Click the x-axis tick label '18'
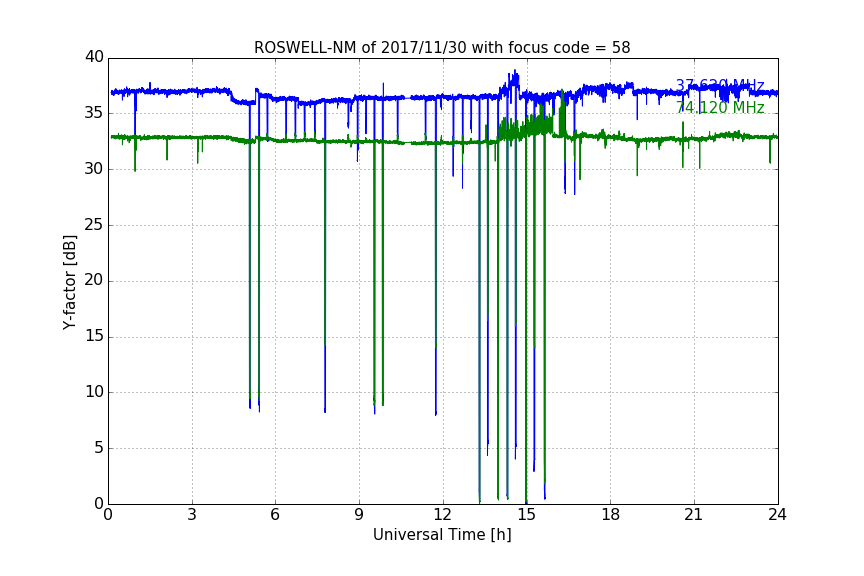The width and height of the screenshot is (864, 576). 611,515
